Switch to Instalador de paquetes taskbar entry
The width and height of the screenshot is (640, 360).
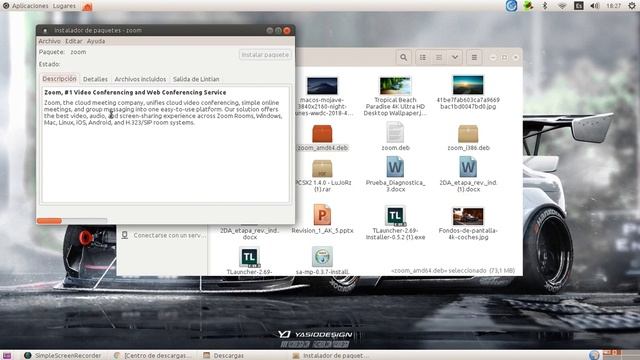[331, 356]
